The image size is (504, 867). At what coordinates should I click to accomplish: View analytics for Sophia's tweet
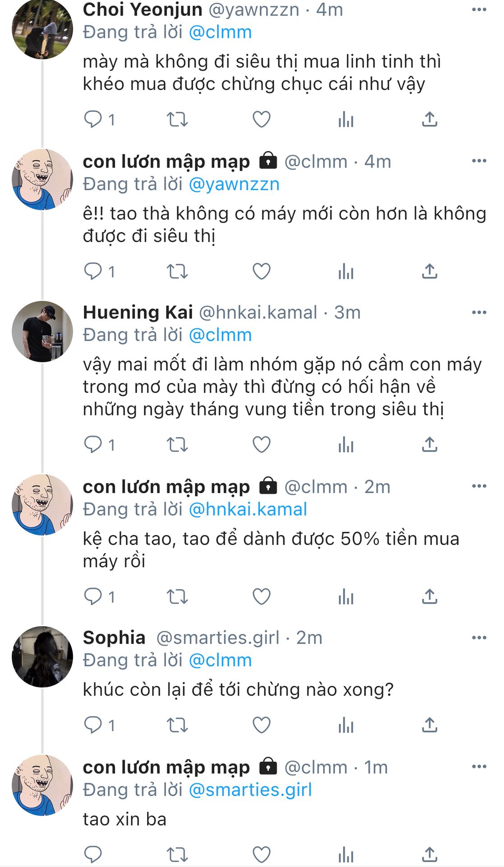pyautogui.click(x=346, y=725)
